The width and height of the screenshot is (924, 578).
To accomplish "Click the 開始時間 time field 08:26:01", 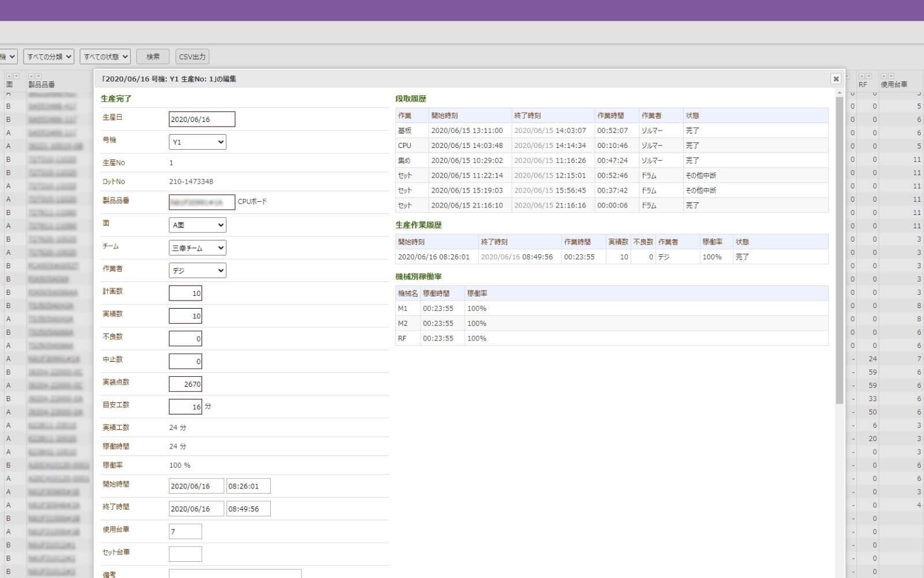I will pos(248,486).
